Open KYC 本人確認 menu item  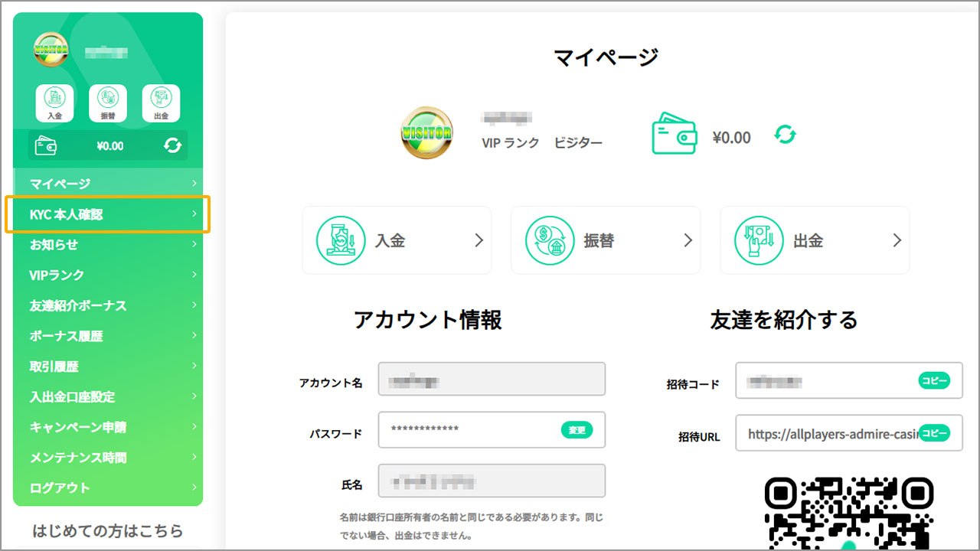coord(108,214)
